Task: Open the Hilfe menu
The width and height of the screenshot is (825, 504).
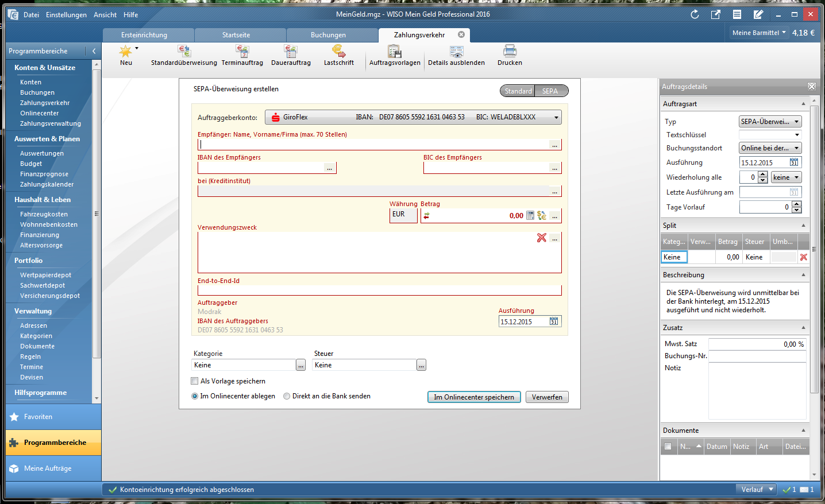Action: click(x=130, y=15)
